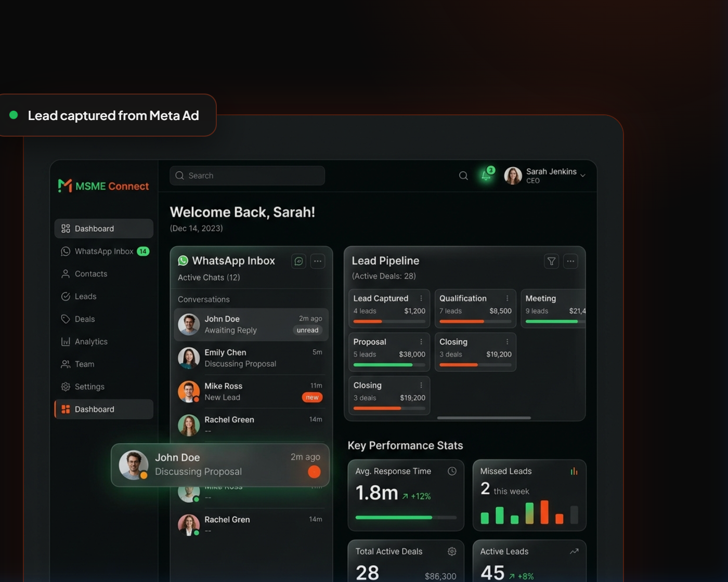
Task: Click into the Search field
Action: 247,176
